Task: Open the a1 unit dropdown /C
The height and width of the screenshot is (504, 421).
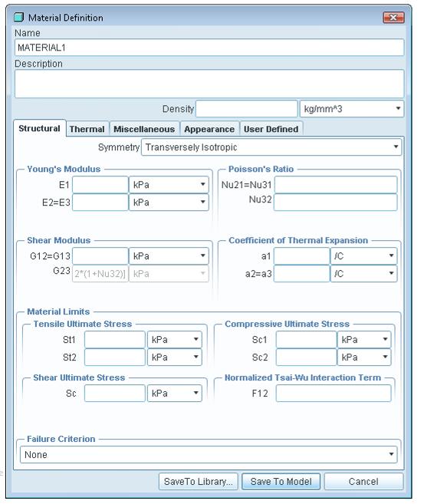Action: click(363, 256)
